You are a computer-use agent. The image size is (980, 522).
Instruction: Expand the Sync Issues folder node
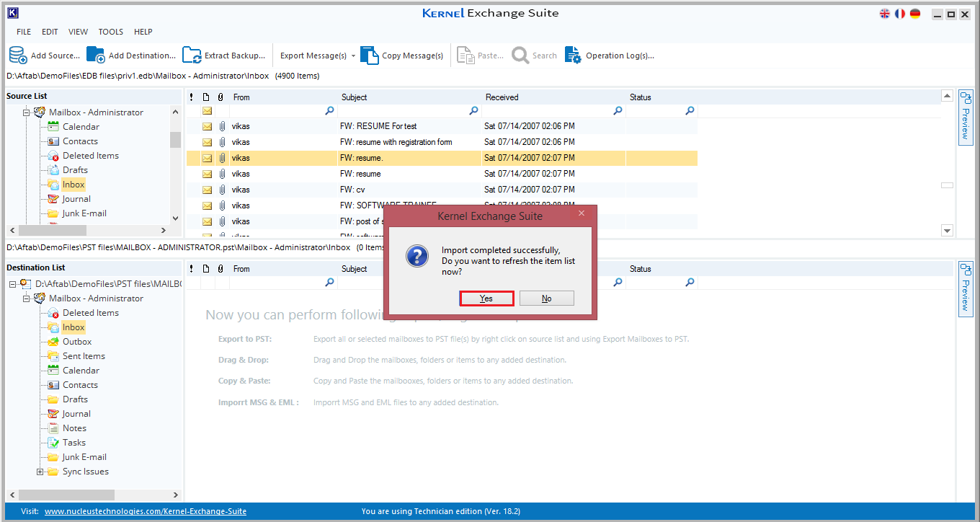[x=40, y=472]
